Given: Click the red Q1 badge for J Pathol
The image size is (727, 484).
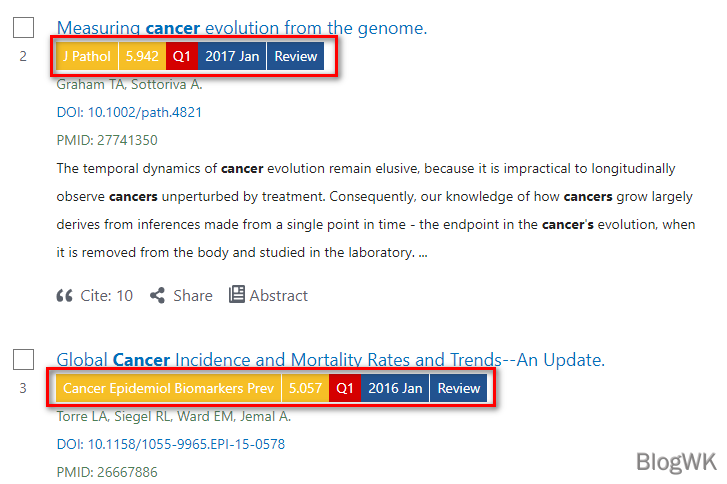Looking at the screenshot, I should tap(182, 57).
